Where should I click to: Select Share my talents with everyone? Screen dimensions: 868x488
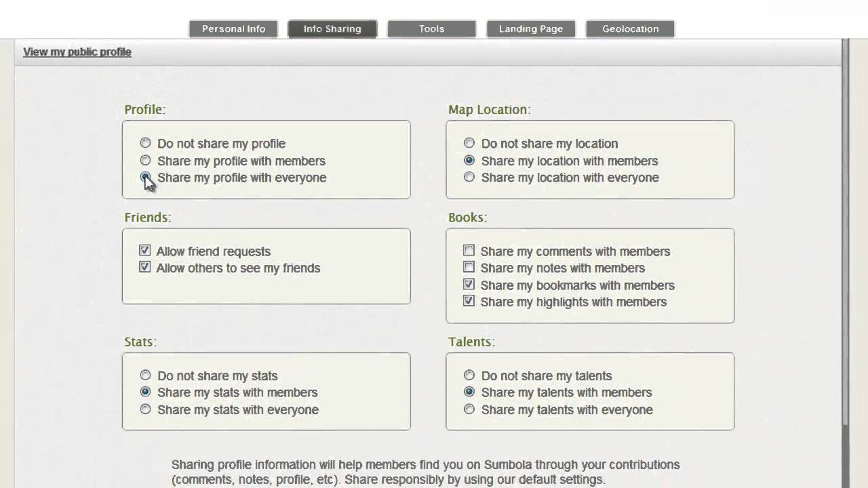pyautogui.click(x=469, y=409)
